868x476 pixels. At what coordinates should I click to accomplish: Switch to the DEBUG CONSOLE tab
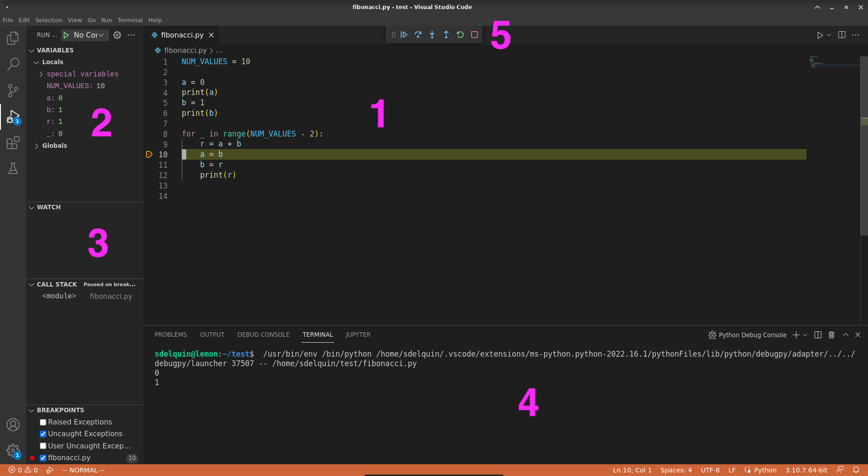(263, 335)
